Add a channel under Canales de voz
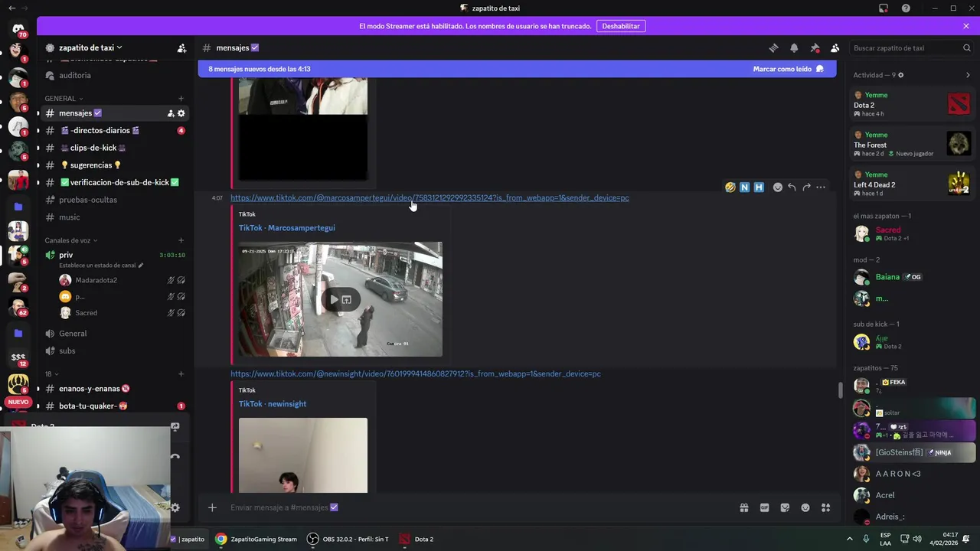The image size is (980, 551). pyautogui.click(x=181, y=240)
